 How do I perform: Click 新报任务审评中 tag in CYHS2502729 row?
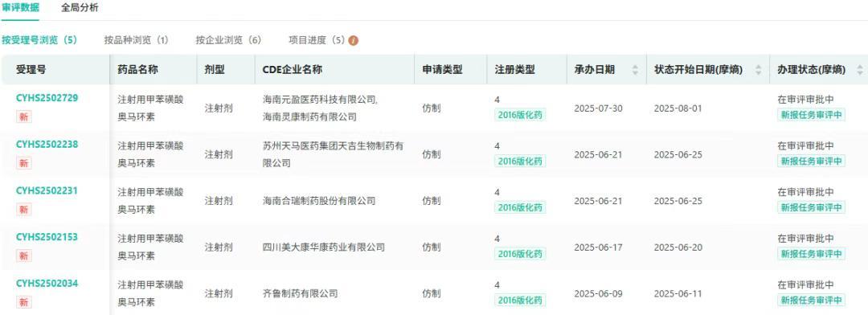coord(812,115)
